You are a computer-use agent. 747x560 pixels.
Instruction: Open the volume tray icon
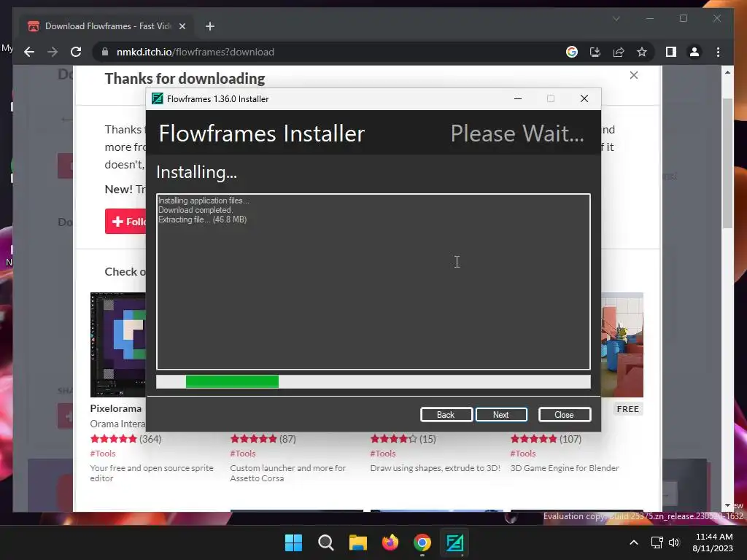tap(673, 542)
